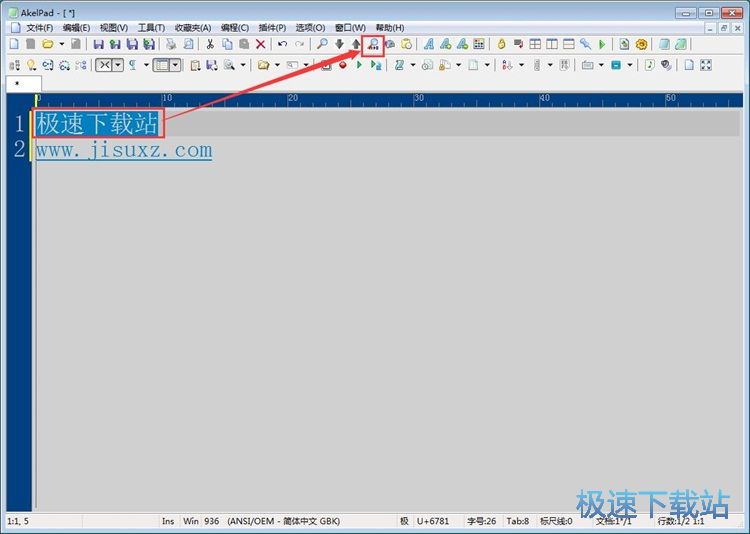Open the 插件(P) menu
This screenshot has width=750, height=534.
272,28
